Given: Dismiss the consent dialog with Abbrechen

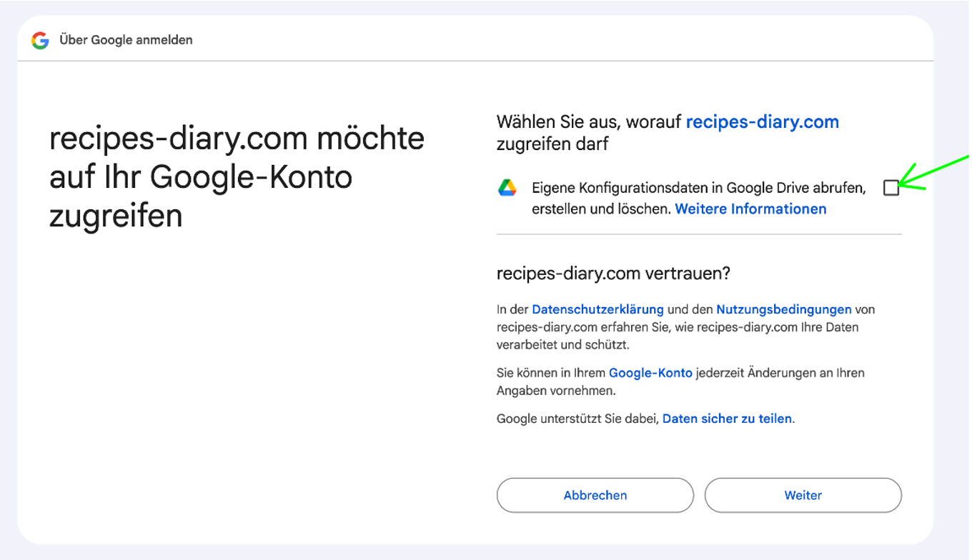Looking at the screenshot, I should tap(595, 495).
